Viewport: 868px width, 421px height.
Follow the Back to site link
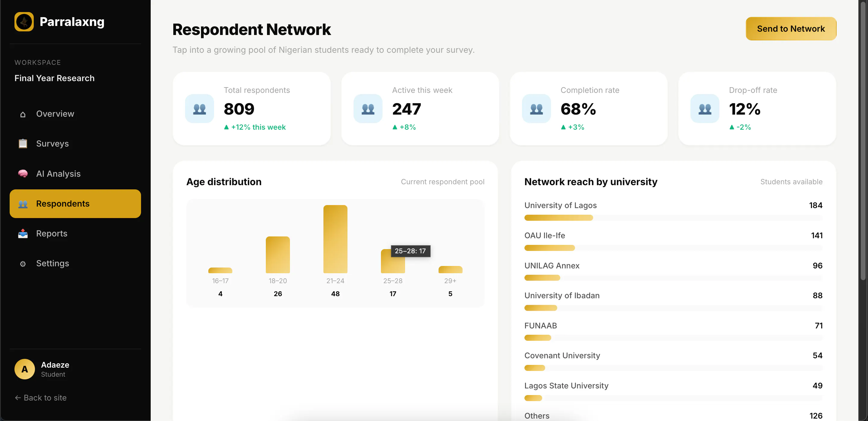40,398
